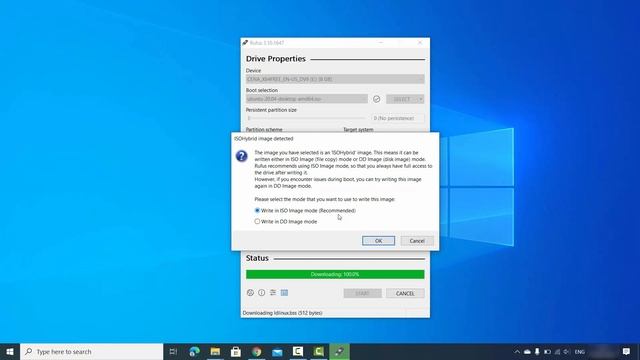Open File Explorer from taskbar

pyautogui.click(x=215, y=351)
